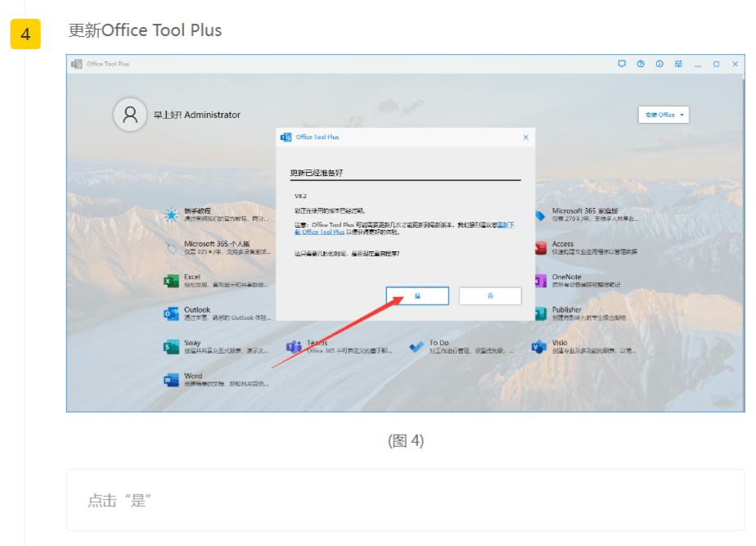The width and height of the screenshot is (756, 546).
Task: Select the Sway app icon
Action: (x=171, y=347)
